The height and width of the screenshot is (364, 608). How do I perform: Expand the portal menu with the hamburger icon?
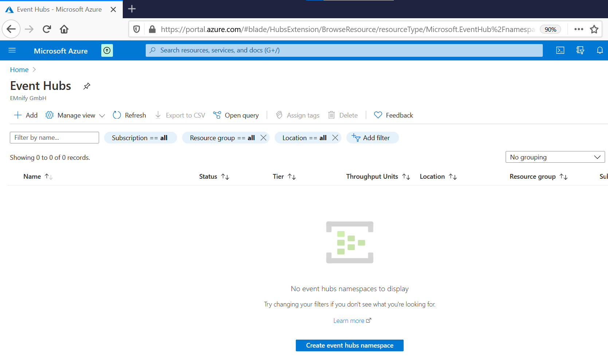click(x=12, y=50)
